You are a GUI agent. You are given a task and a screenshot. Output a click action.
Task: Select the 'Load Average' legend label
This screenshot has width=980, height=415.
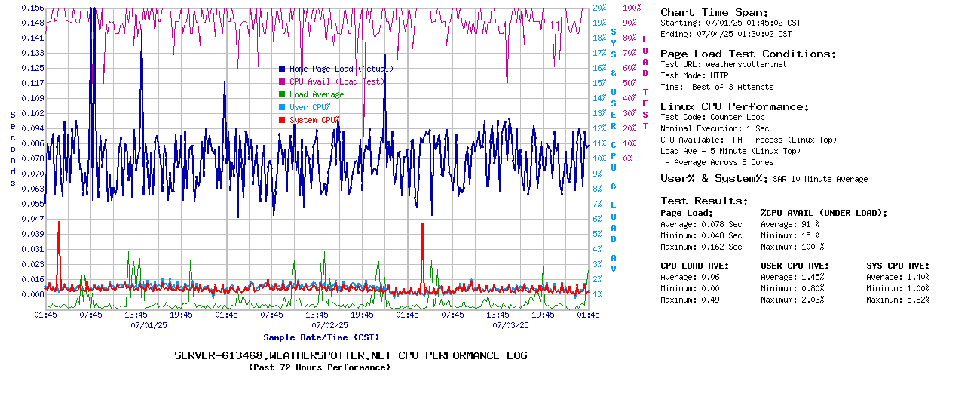coord(317,94)
